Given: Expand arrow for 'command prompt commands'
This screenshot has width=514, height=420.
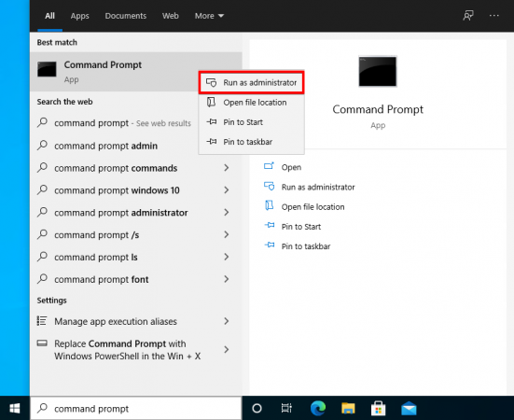Looking at the screenshot, I should pos(226,168).
